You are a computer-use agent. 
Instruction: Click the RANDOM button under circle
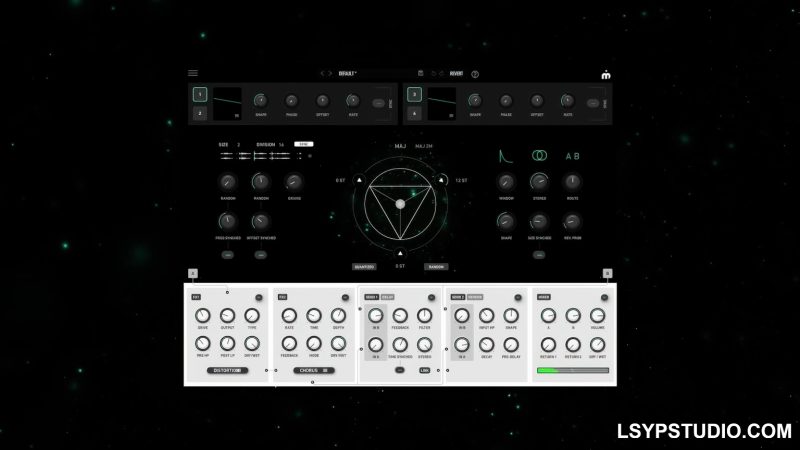click(436, 267)
